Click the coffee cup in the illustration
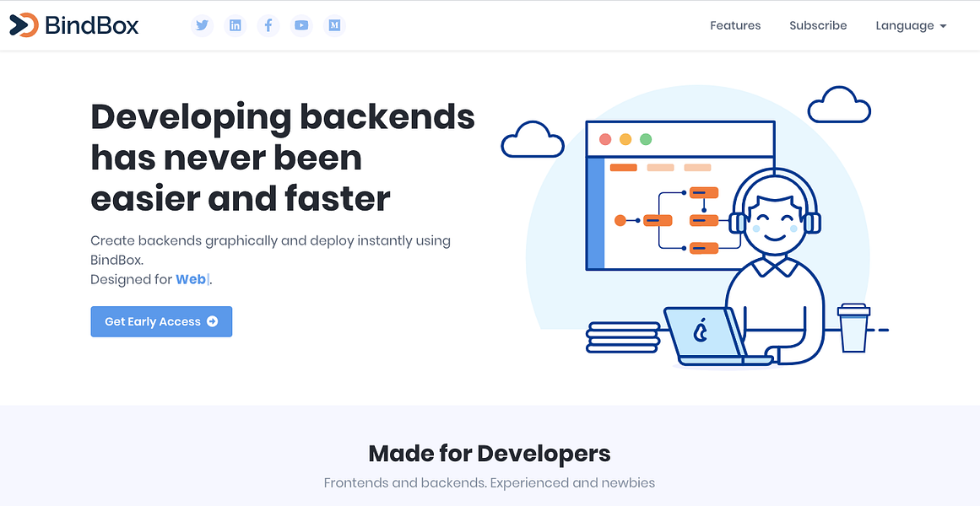This screenshot has height=506, width=980. click(x=853, y=328)
